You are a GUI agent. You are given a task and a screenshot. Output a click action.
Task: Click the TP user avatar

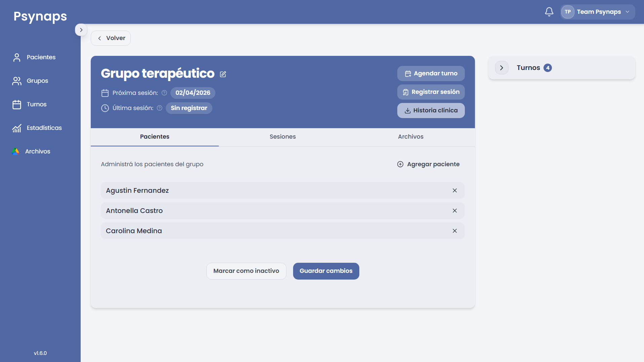click(568, 12)
